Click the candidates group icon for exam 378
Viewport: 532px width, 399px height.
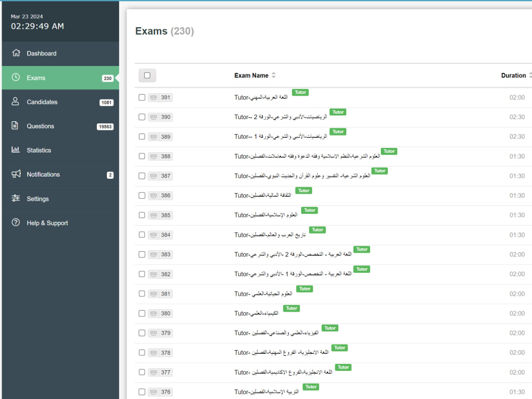pyautogui.click(x=153, y=353)
